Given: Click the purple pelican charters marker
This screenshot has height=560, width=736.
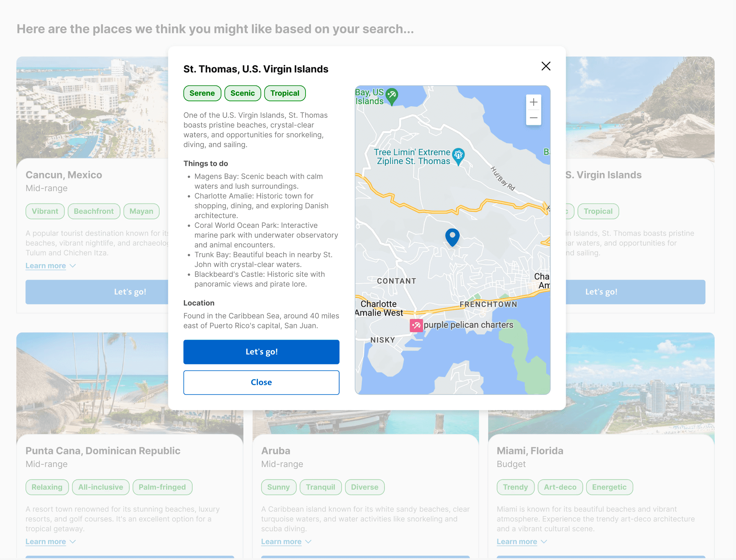Looking at the screenshot, I should tap(416, 325).
